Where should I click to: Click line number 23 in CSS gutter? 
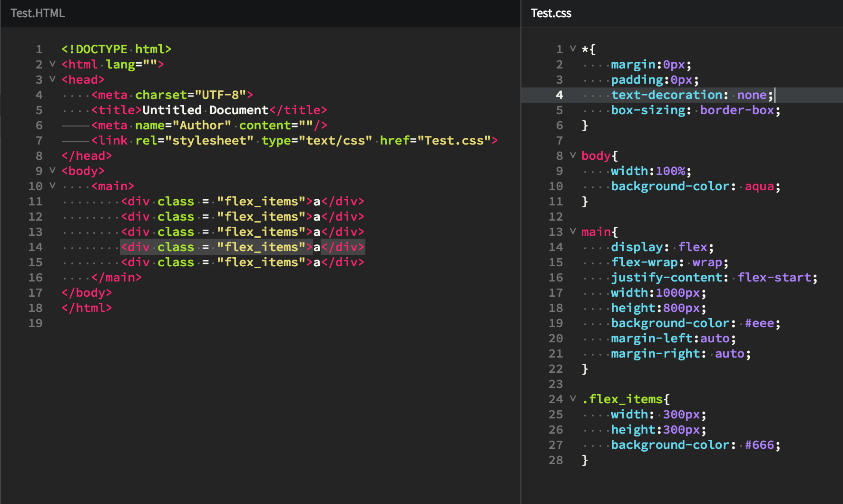coord(556,384)
